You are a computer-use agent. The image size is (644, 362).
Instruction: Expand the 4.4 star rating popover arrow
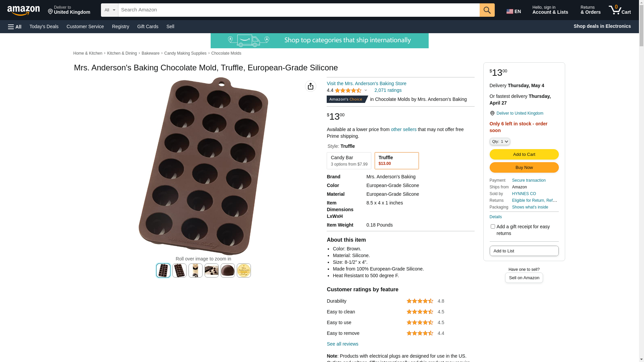pyautogui.click(x=366, y=90)
